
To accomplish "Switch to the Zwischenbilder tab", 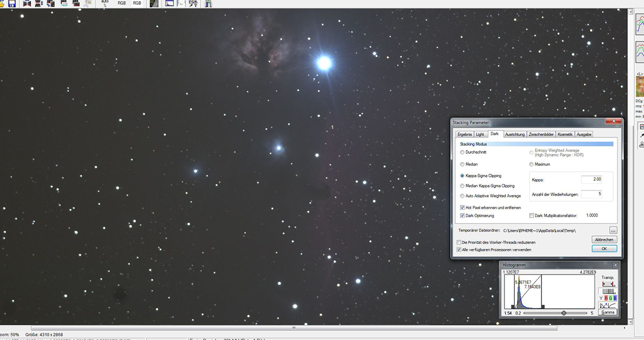I will tap(541, 134).
